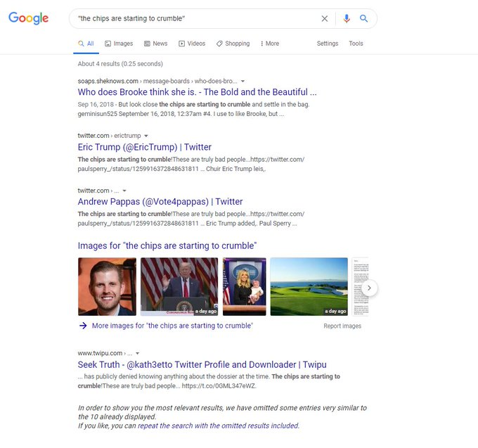478x448 pixels.
Task: Open the golf course landscape thumbnail
Action: (x=309, y=287)
